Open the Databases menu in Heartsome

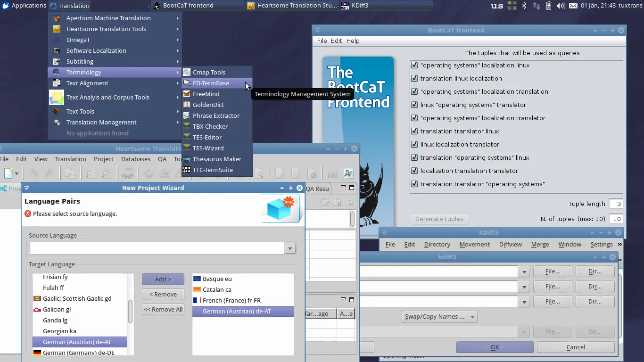136,159
